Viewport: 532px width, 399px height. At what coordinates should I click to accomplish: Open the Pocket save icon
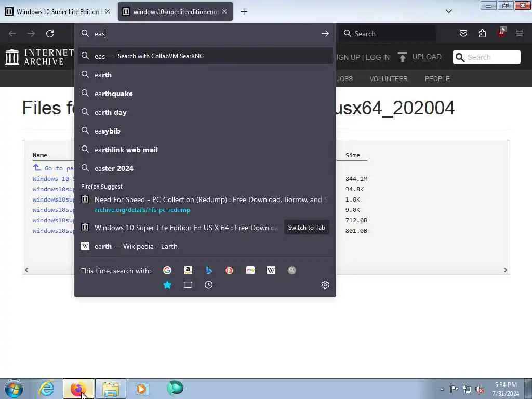click(x=463, y=33)
